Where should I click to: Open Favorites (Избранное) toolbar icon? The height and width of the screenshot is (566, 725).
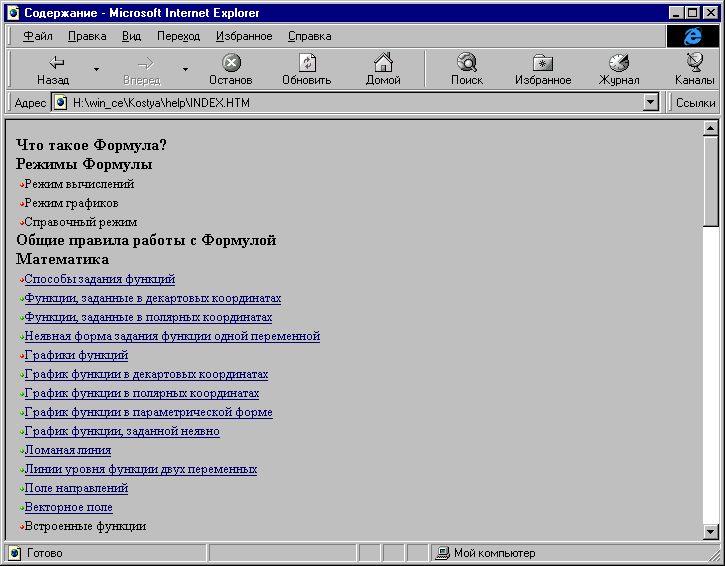(543, 64)
